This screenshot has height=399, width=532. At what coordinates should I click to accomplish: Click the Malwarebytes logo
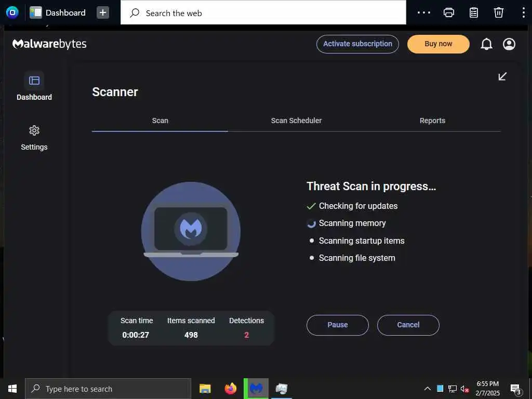49,44
